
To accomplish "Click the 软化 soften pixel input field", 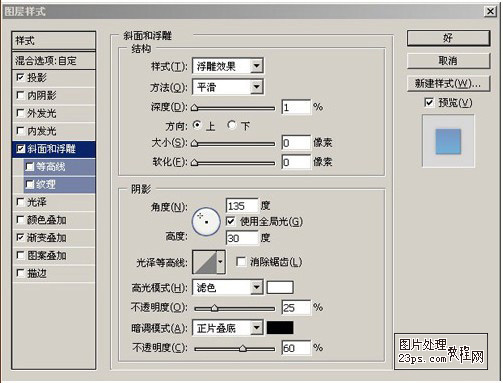I will (296, 162).
